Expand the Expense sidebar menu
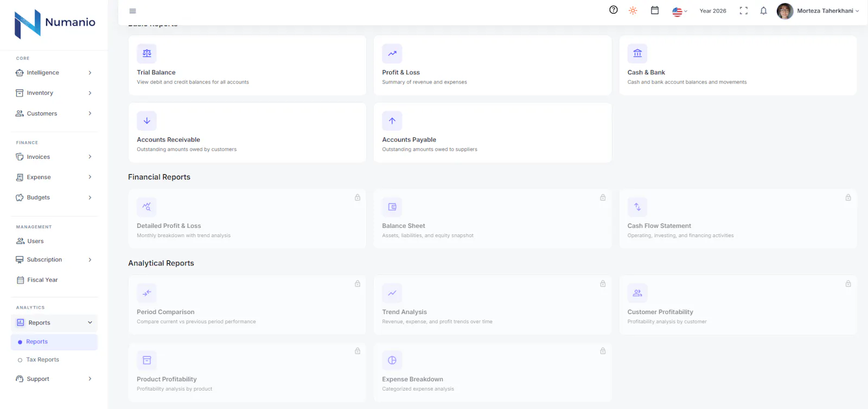This screenshot has height=409, width=868. (x=54, y=177)
